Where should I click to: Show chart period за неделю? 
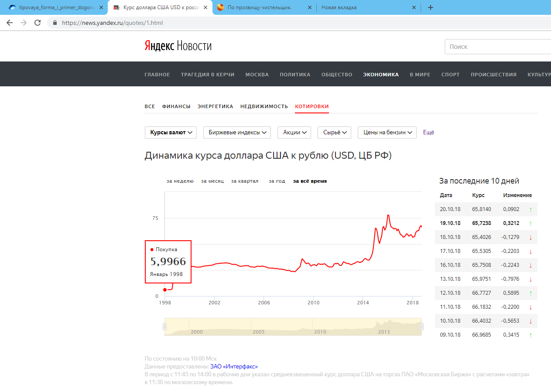click(180, 181)
